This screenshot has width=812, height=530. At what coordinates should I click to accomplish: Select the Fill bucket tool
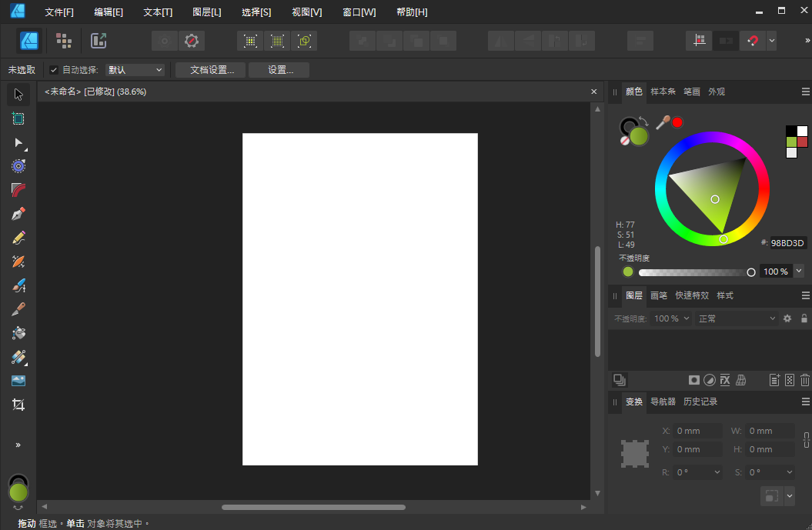click(18, 333)
